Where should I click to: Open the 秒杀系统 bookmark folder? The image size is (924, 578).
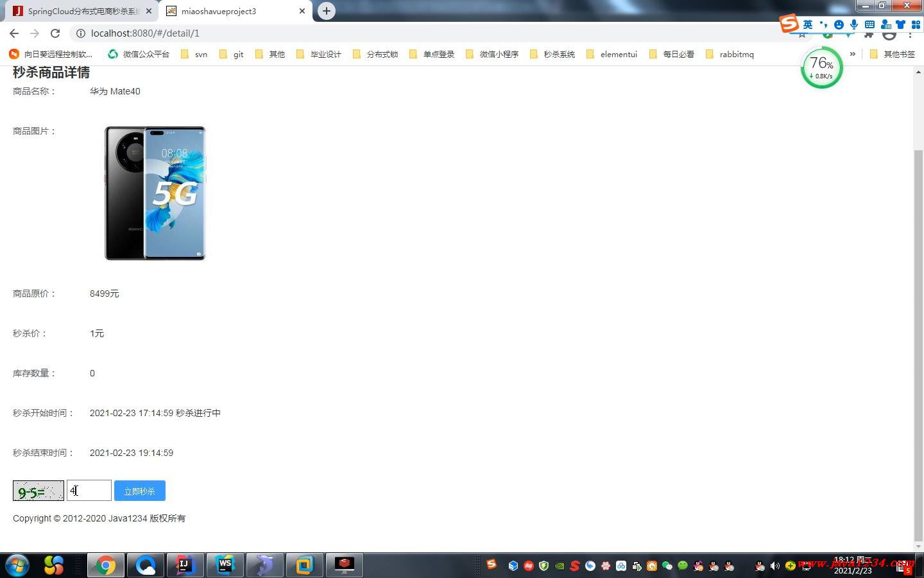coord(552,55)
